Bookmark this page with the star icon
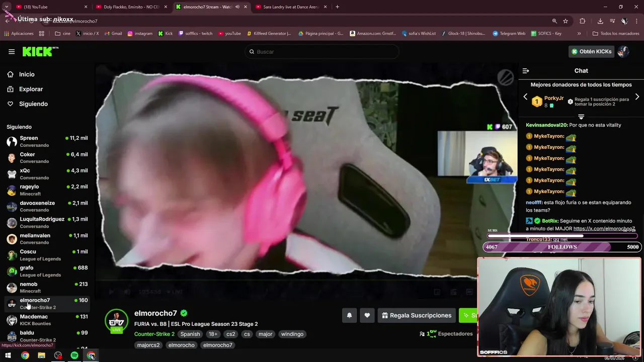 point(566,21)
